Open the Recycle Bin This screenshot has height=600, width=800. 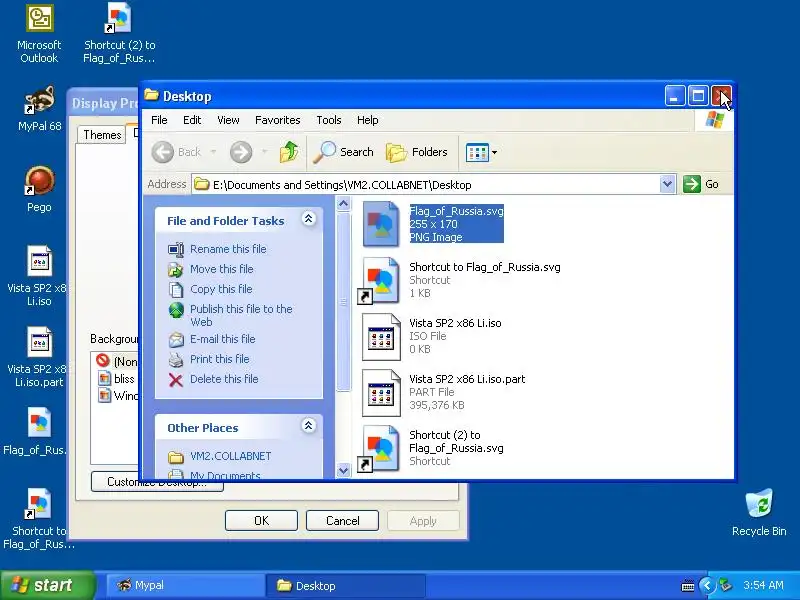pos(759,513)
